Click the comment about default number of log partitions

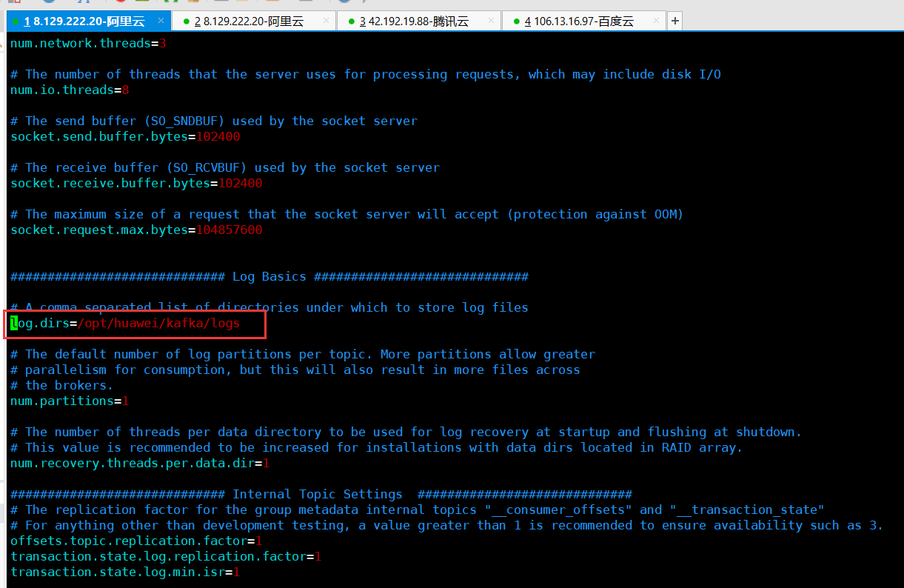pyautogui.click(x=303, y=355)
